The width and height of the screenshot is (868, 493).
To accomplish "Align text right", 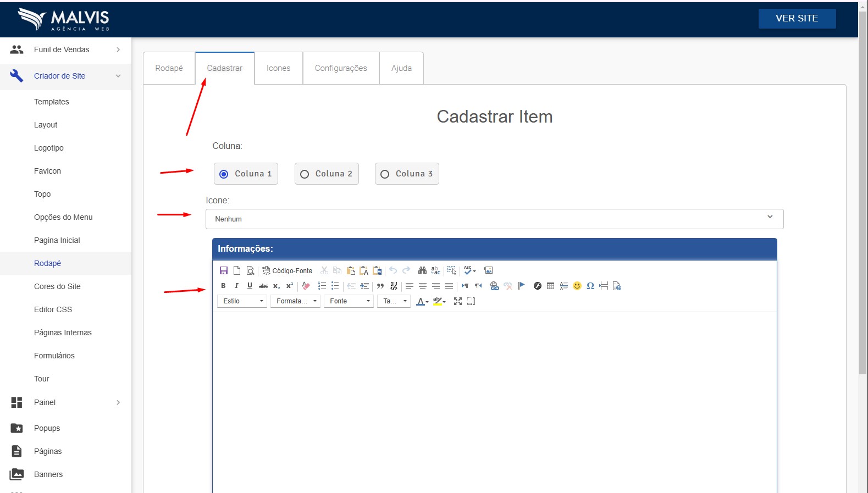I will coord(436,286).
